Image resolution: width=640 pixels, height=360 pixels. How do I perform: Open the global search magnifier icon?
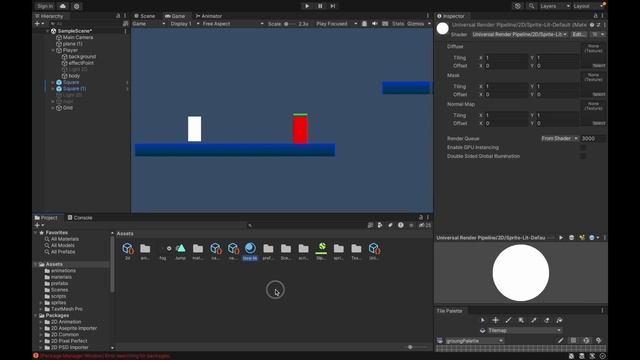click(x=531, y=6)
